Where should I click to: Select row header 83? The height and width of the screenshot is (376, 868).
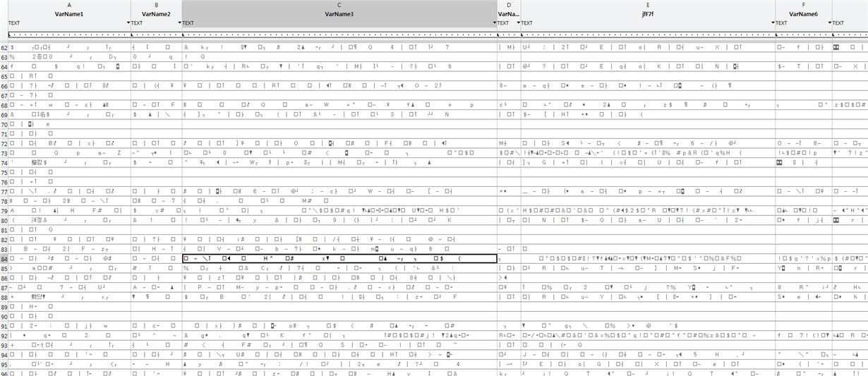(x=4, y=249)
